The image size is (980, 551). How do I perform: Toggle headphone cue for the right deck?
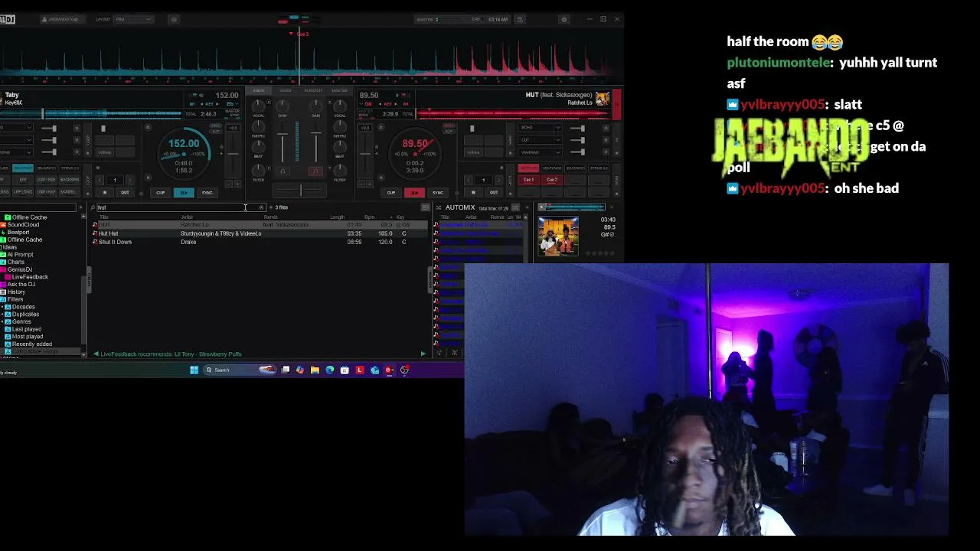pos(315,171)
